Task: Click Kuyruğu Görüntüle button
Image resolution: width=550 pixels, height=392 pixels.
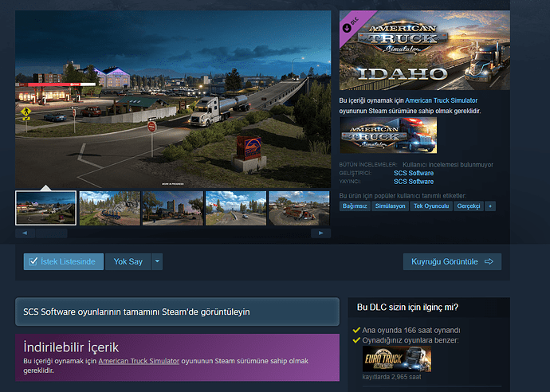Action: point(452,261)
